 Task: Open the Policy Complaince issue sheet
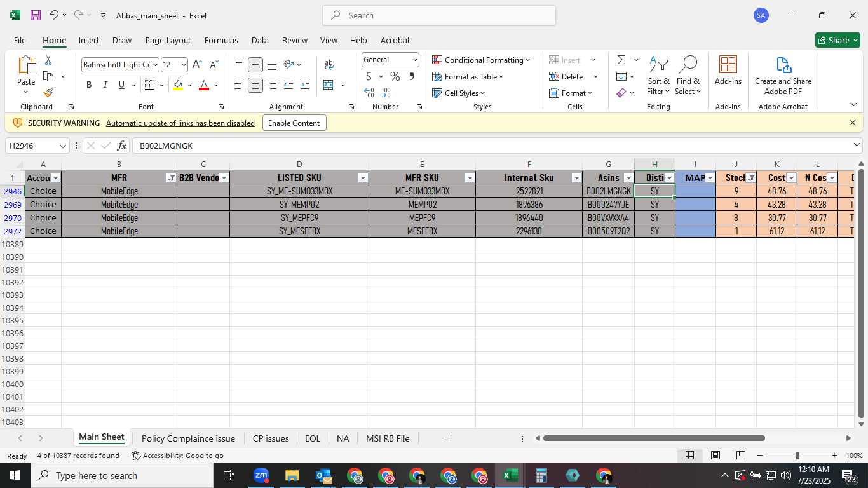(188, 438)
